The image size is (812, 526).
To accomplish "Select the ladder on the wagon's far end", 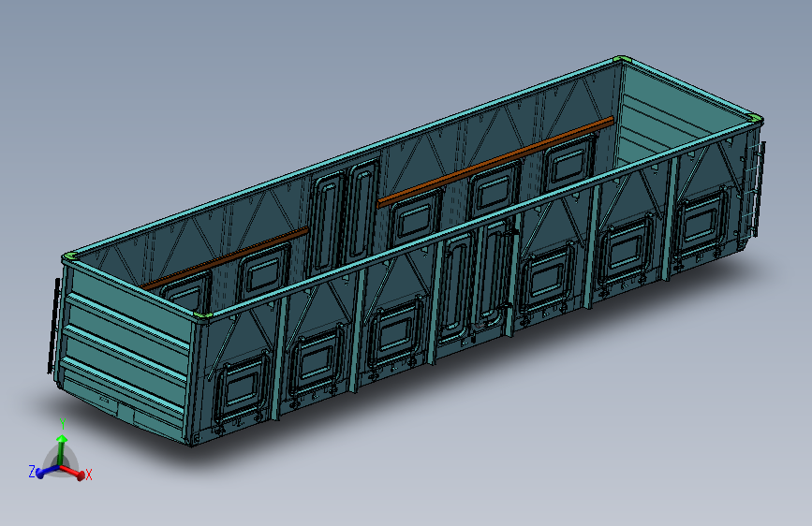I will click(754, 188).
